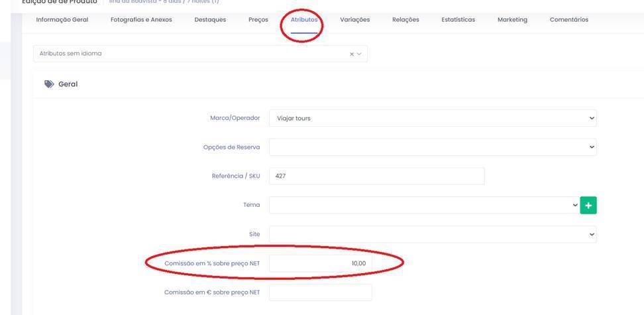
Task: Click the Comissão em € sobre preço NET field
Action: (x=320, y=292)
